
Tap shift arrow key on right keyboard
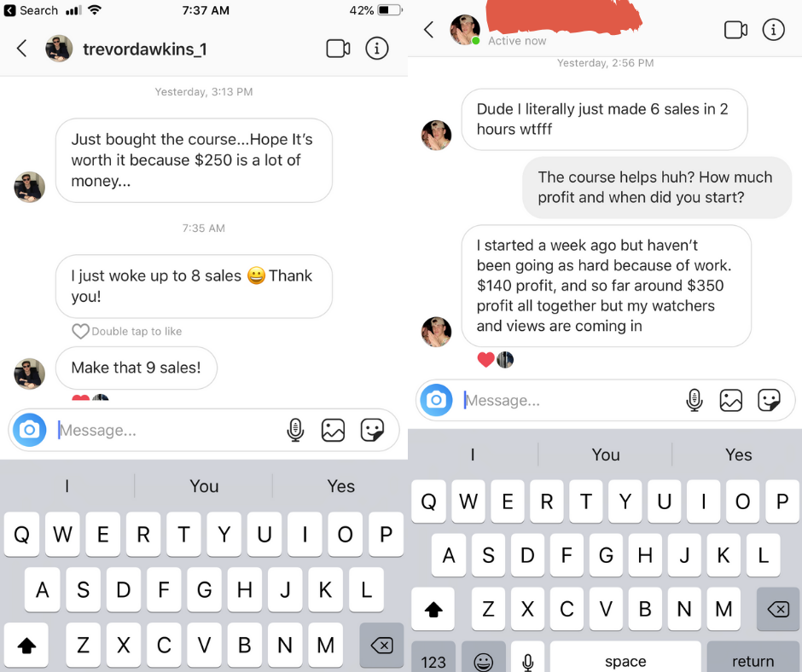(433, 609)
